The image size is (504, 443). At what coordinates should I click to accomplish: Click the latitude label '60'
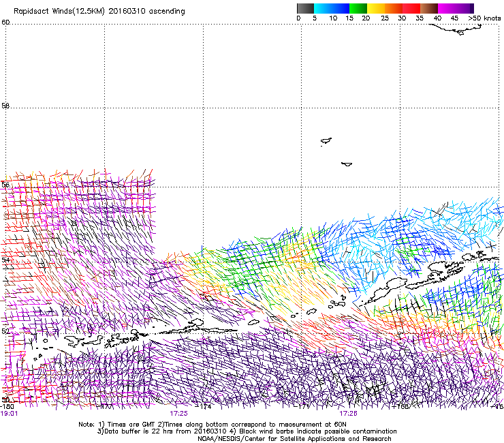5,22
